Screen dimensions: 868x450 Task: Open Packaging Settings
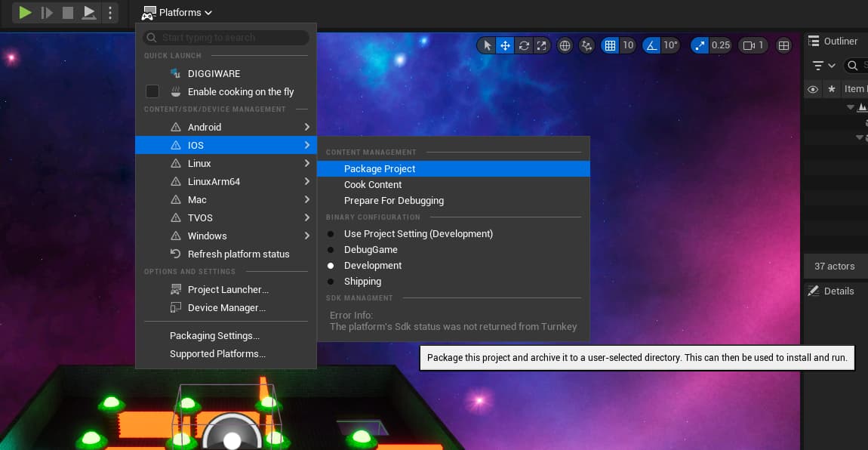pyautogui.click(x=214, y=336)
